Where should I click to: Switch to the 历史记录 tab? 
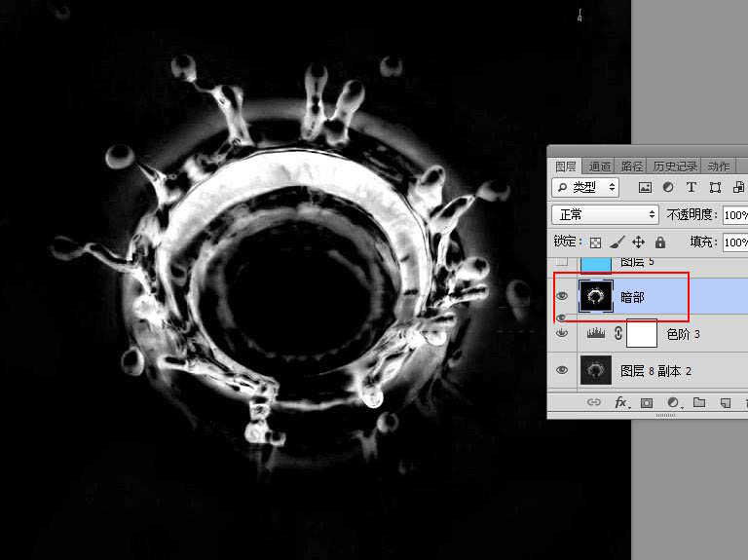674,167
